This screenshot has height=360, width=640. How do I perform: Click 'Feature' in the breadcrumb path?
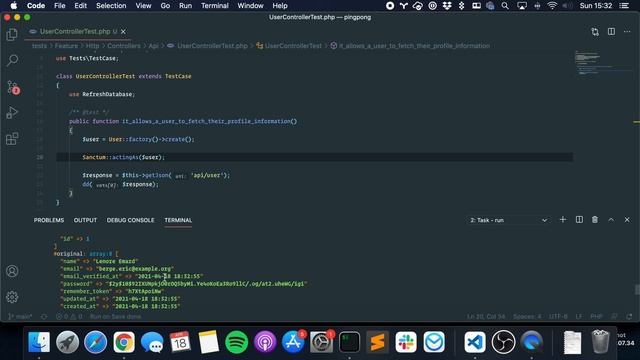(66, 46)
